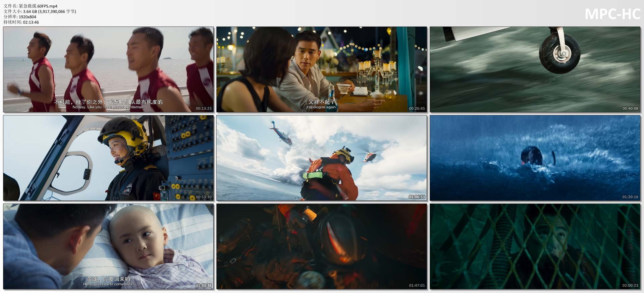Select the aircraft wheel over water thumbnail
The width and height of the screenshot is (644, 293).
coord(535,69)
